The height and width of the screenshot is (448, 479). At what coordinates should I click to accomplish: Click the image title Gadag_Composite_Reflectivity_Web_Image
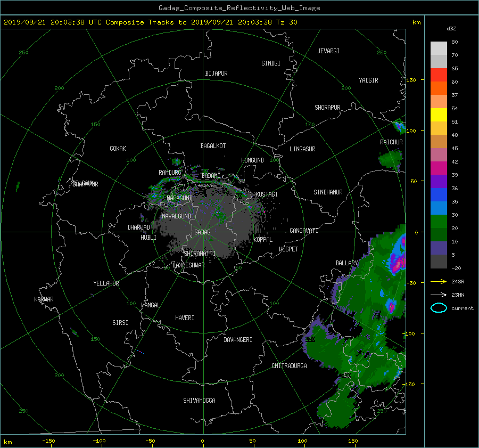[239, 8]
